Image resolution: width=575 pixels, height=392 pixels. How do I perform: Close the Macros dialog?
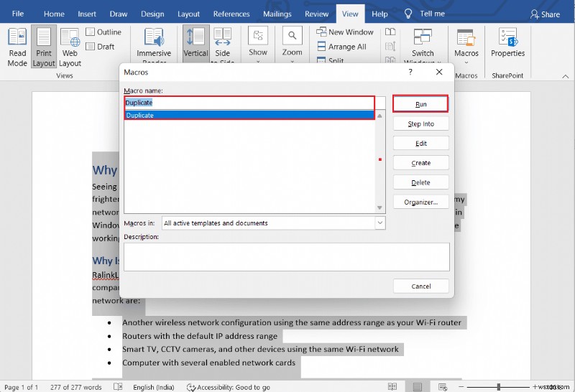[x=439, y=72]
